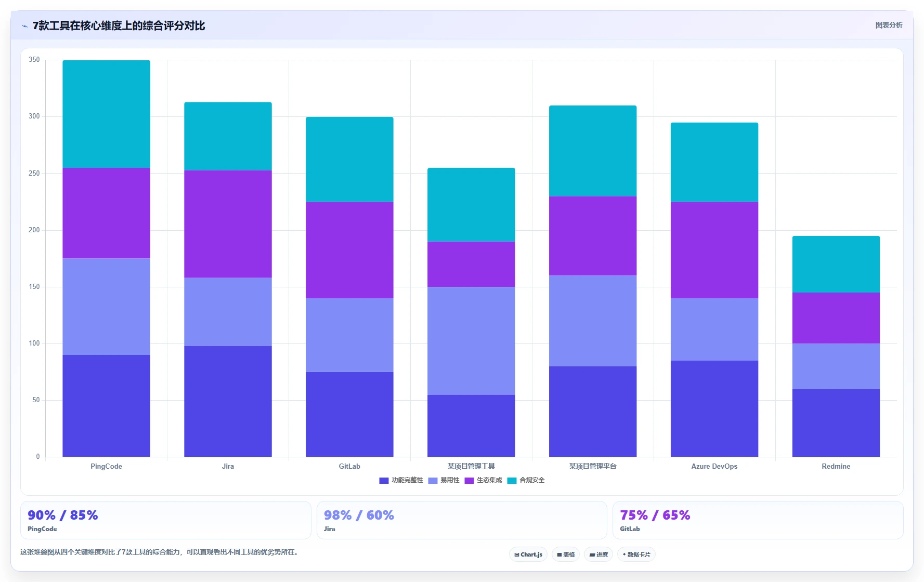
Task: Click the 350 y-axis tick label
Action: [34, 60]
